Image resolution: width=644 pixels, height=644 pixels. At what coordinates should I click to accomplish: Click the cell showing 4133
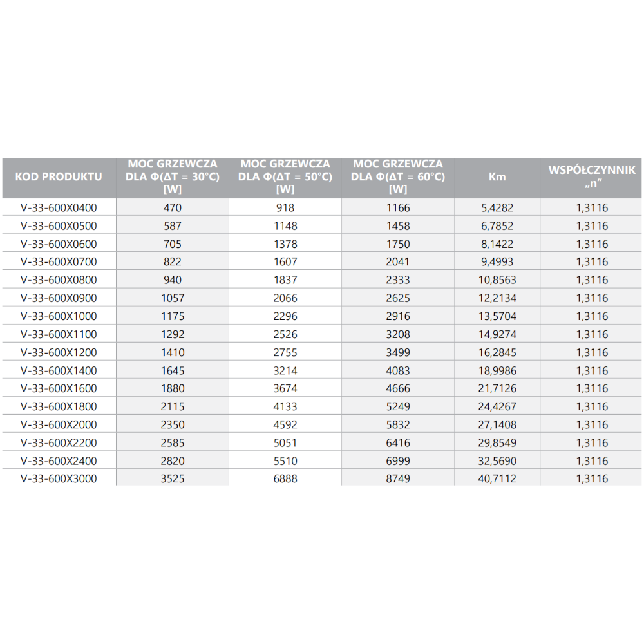[x=285, y=406]
